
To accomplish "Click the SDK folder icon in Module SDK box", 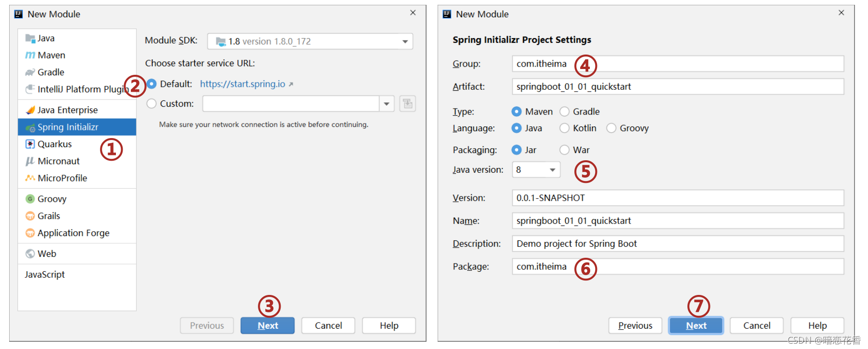I will [221, 42].
